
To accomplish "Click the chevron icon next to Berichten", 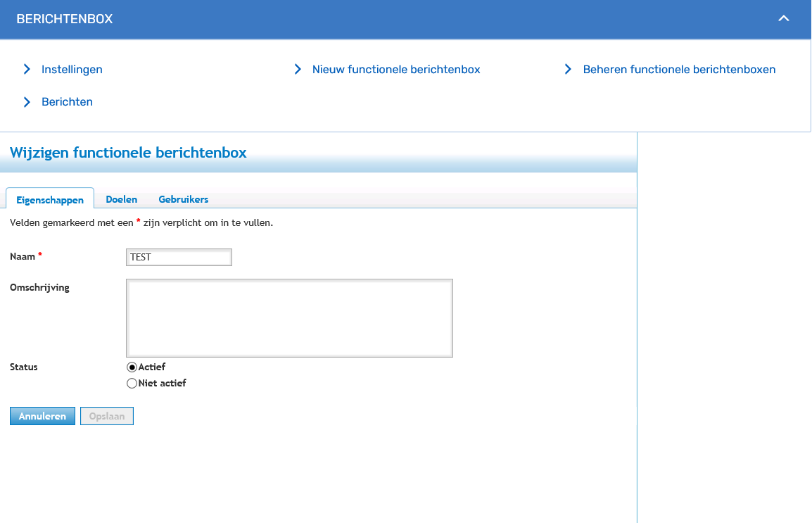I will coord(27,102).
